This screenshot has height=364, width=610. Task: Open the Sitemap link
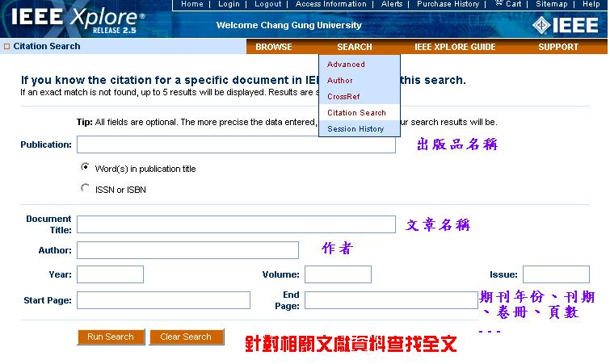point(552,4)
